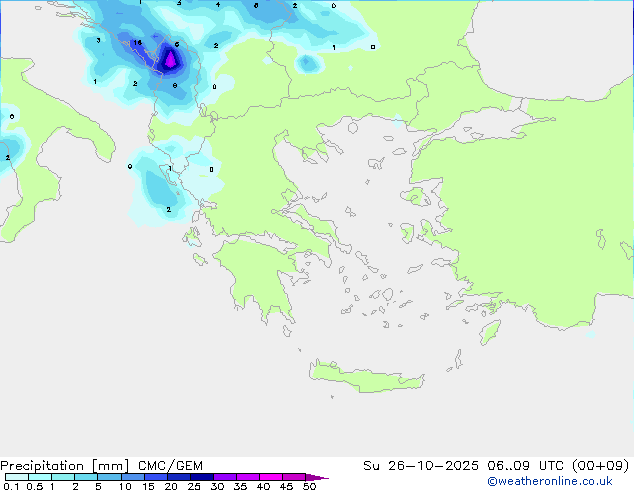Click the legend's above-50 arrow tip
The image size is (634, 490).
[317, 477]
